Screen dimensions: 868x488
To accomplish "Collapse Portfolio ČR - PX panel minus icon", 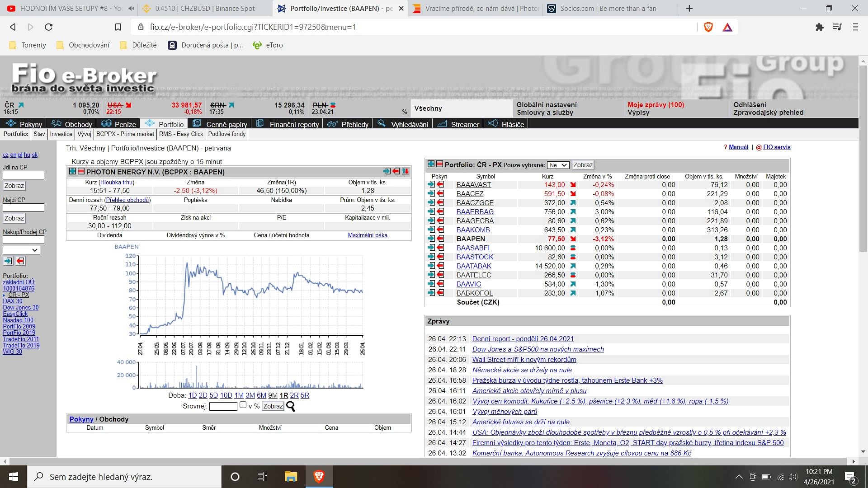I will (x=439, y=164).
